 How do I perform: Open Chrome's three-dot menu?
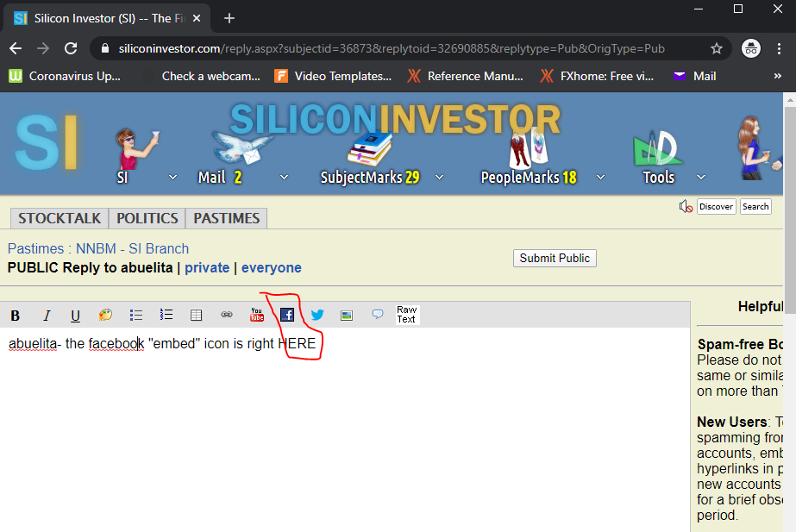click(x=779, y=48)
